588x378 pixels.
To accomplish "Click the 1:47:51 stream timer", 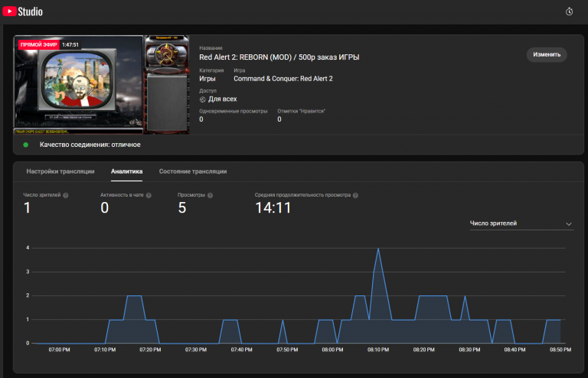I will [70, 44].
